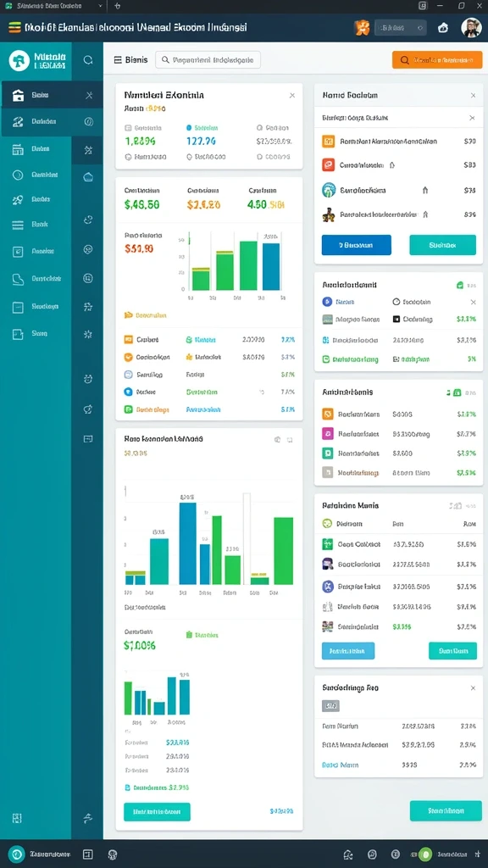
Task: Click the square panel icon in the bottom taskbar
Action: click(87, 854)
